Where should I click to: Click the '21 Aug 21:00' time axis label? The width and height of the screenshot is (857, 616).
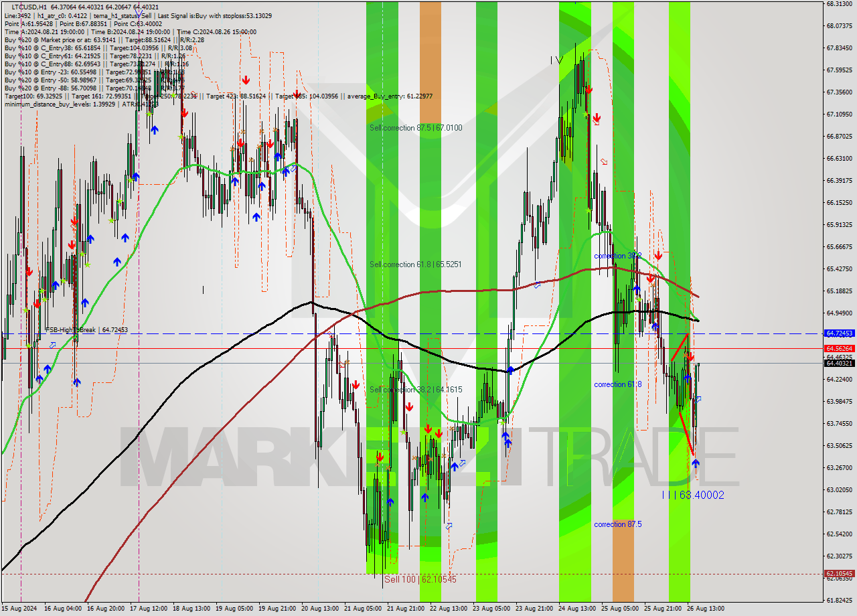406,609
